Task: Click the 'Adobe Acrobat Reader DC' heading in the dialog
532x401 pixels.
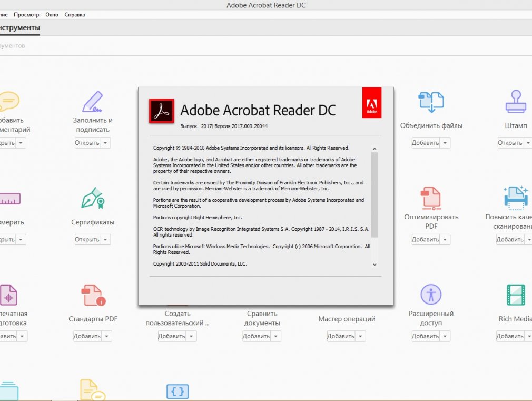Action: (258, 110)
